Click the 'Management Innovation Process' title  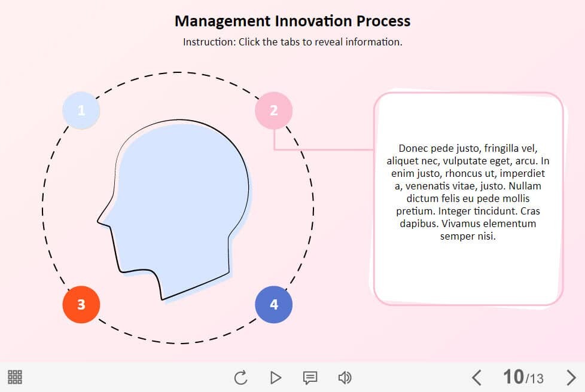click(x=292, y=22)
